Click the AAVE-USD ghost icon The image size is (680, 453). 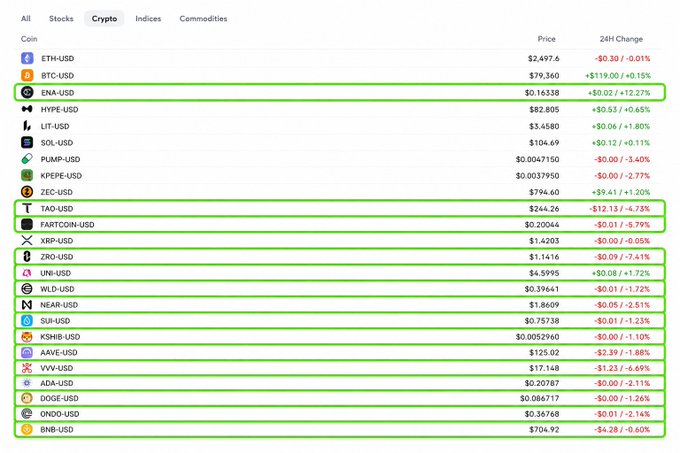click(x=27, y=352)
